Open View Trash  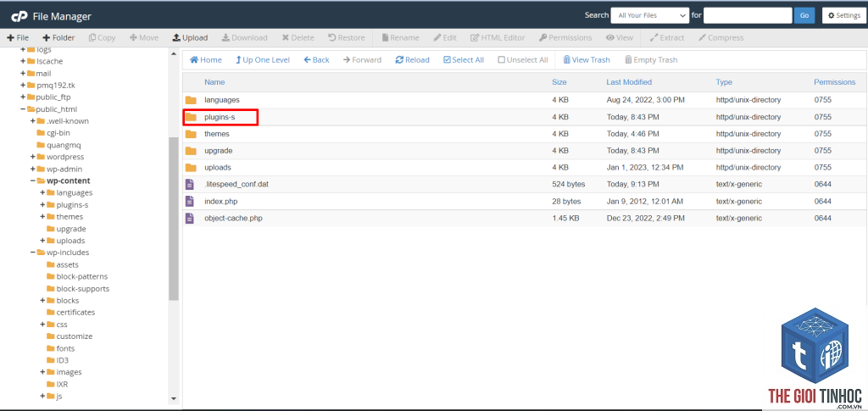point(587,59)
